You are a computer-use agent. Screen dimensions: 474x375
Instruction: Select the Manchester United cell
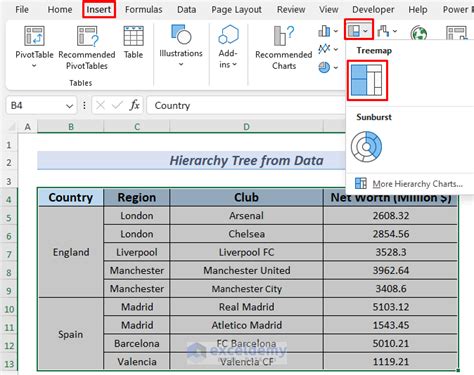coord(246,270)
